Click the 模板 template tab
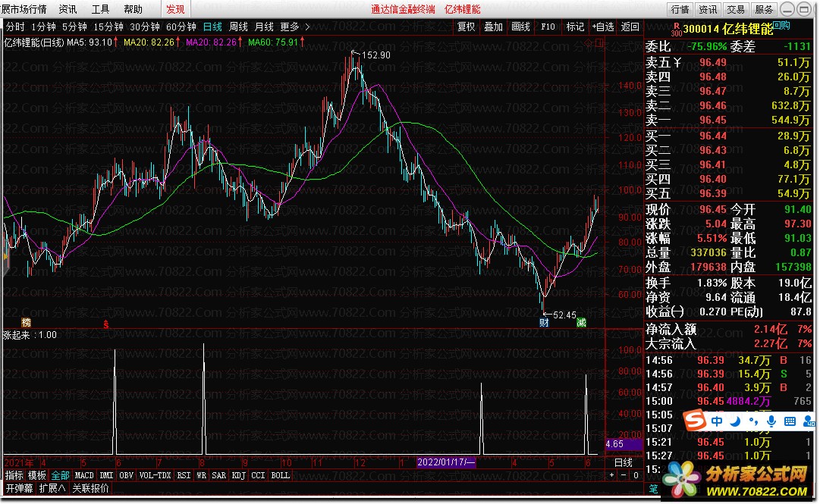Screen dimensions: 820x504 (36, 475)
